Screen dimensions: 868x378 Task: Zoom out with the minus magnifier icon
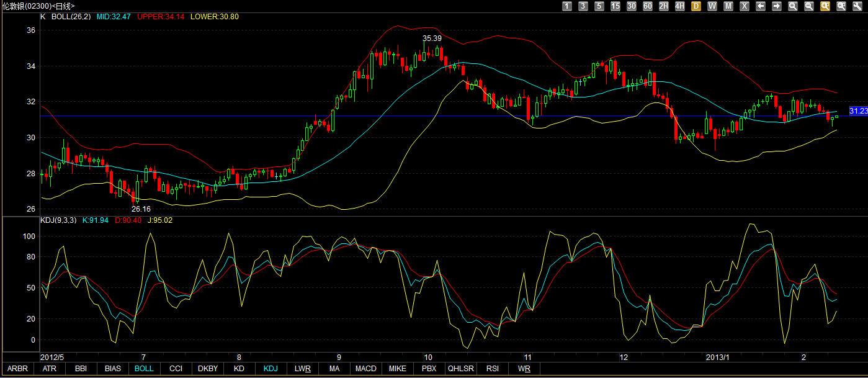pos(809,6)
